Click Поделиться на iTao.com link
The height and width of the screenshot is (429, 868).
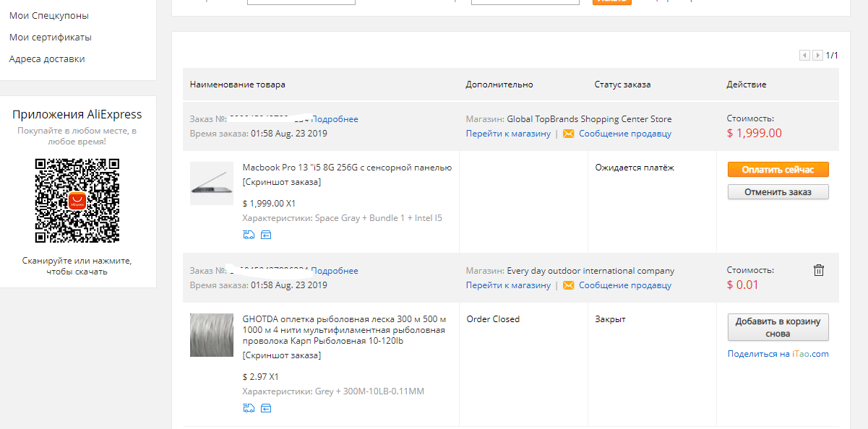[778, 354]
